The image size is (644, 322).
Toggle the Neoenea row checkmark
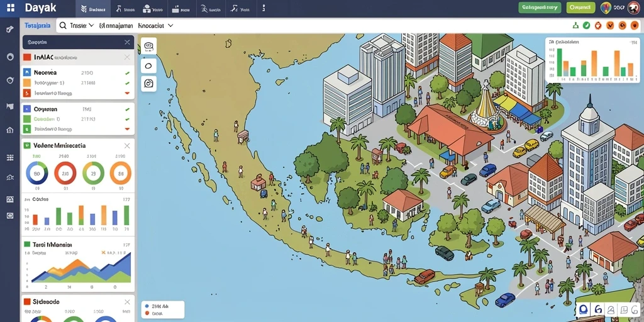click(x=127, y=73)
